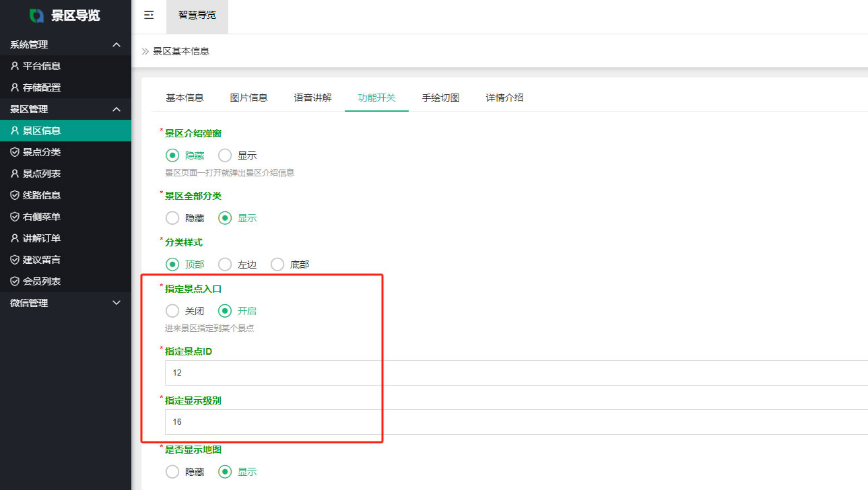Choose 隐藏 for 景区全部分类

[x=173, y=218]
